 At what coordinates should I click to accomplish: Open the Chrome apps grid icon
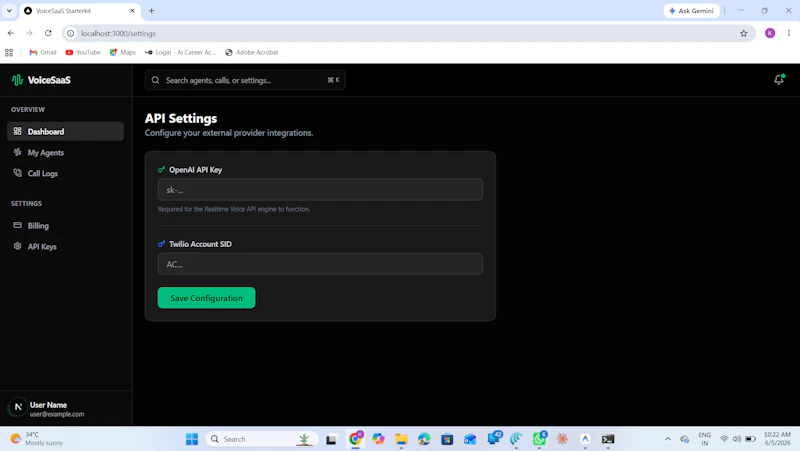pyautogui.click(x=9, y=52)
